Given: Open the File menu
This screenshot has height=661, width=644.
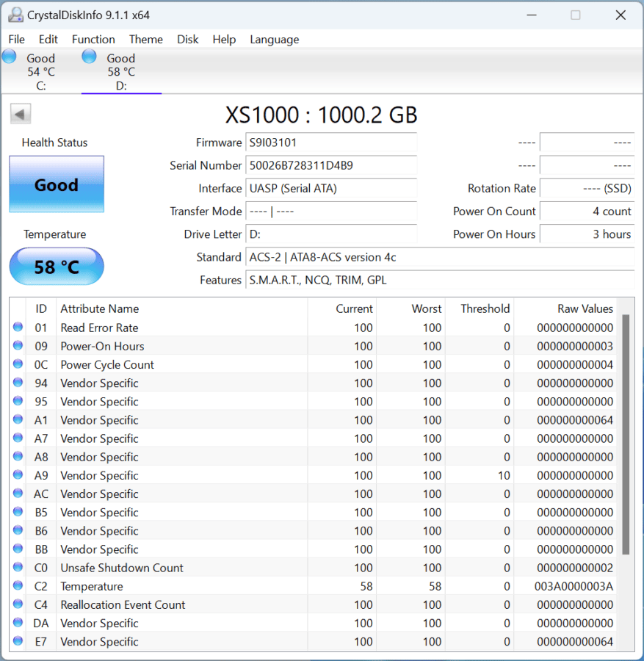Looking at the screenshot, I should [x=16, y=40].
